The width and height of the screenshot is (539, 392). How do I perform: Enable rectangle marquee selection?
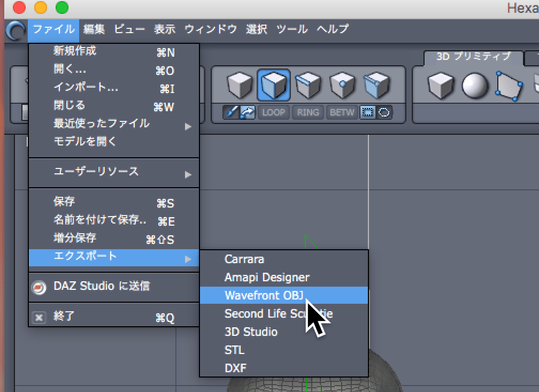point(368,112)
